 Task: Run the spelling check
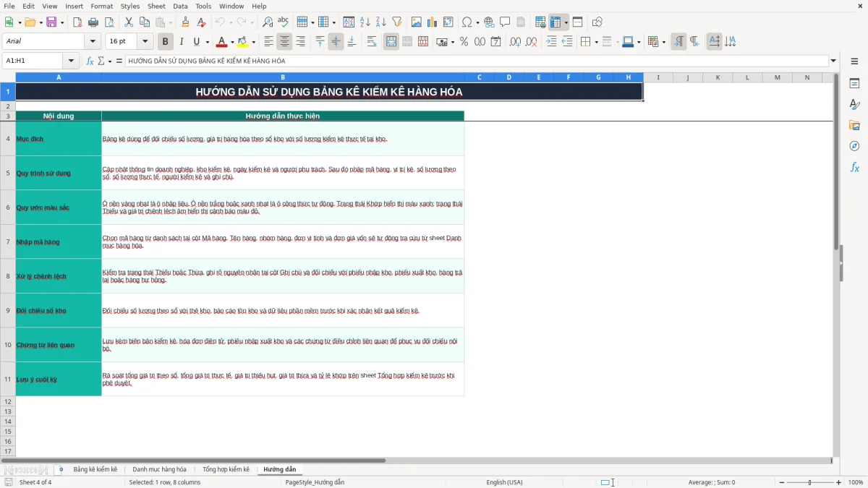click(283, 22)
